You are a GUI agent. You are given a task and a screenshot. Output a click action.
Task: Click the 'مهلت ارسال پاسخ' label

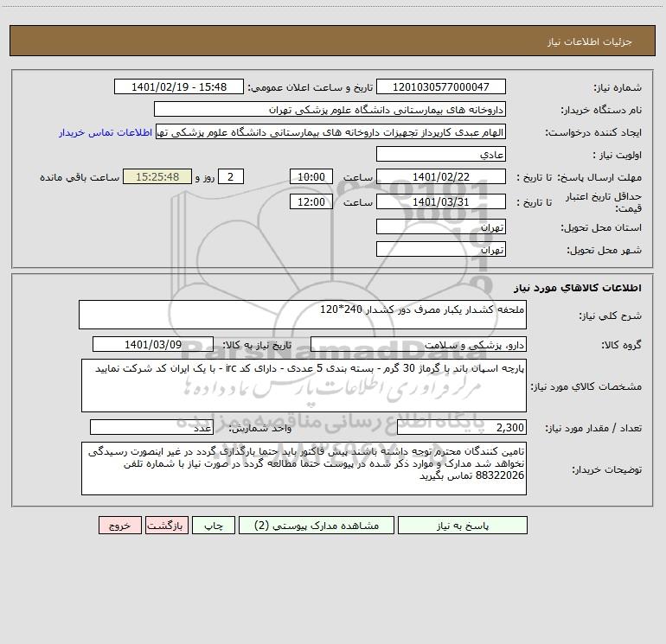(x=599, y=177)
